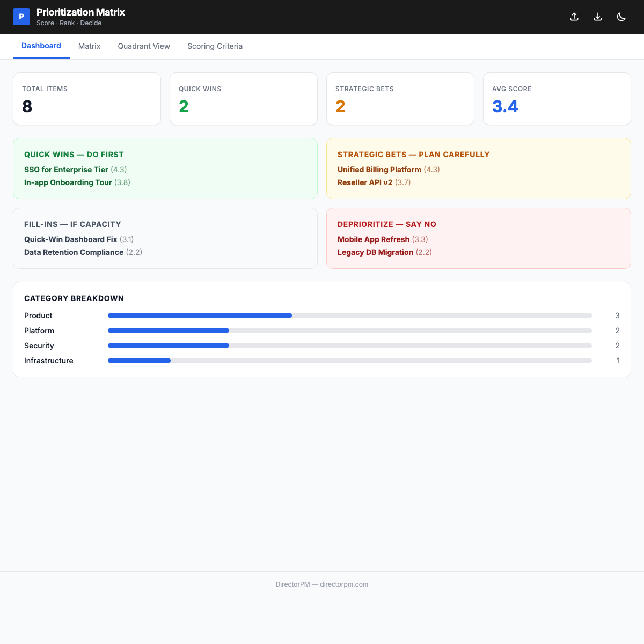644x644 pixels.
Task: Click the Security category progress bar
Action: [x=350, y=346]
